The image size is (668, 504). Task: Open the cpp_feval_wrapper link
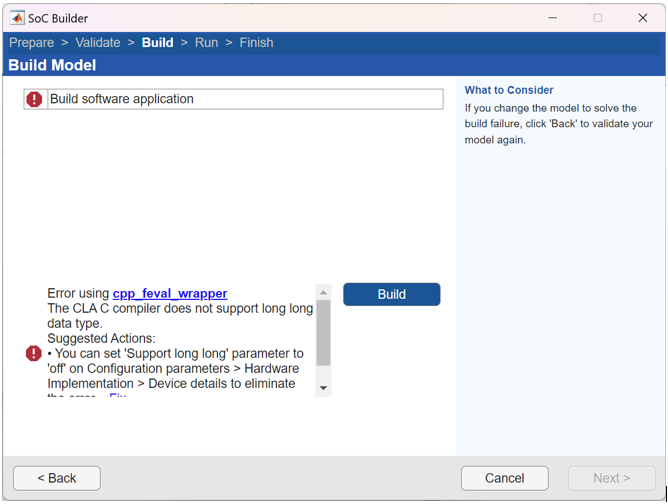pos(170,294)
